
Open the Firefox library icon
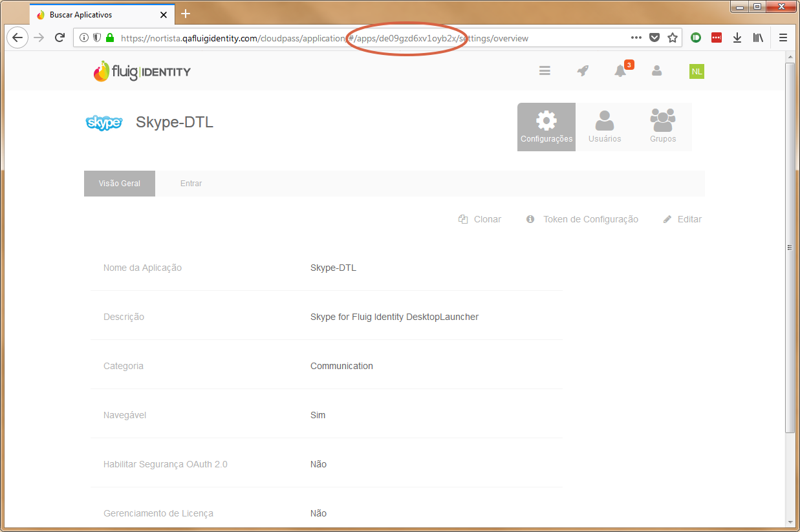point(758,37)
